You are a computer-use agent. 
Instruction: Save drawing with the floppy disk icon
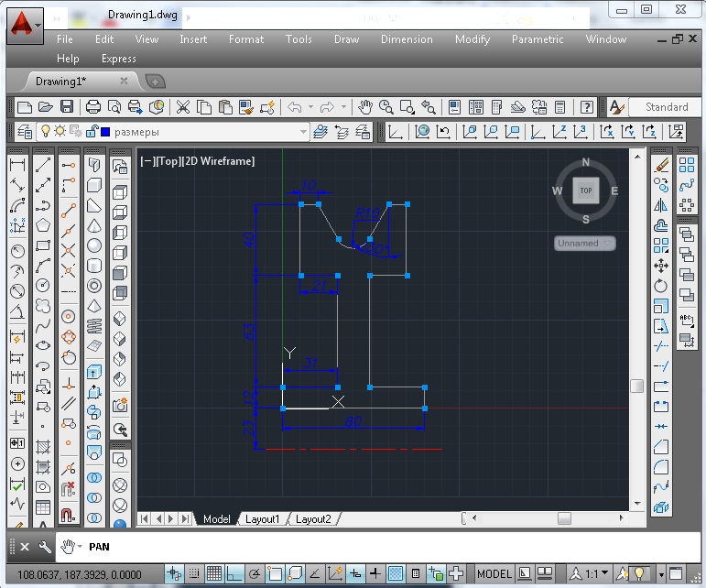tap(67, 107)
